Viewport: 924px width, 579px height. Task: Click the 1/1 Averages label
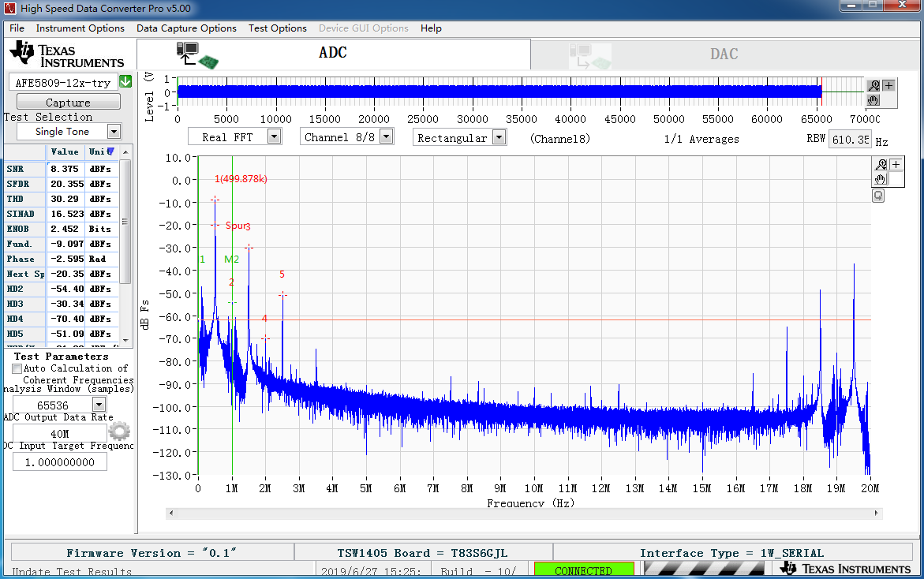pos(701,139)
